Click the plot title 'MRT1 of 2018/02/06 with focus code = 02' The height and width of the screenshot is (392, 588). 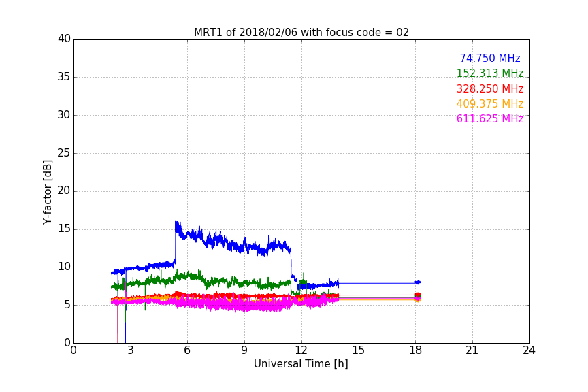pyautogui.click(x=301, y=32)
